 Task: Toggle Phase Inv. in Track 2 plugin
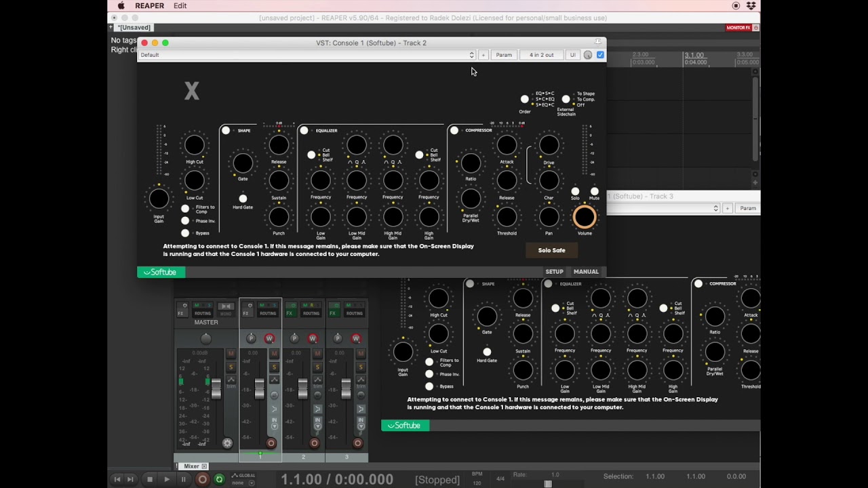(x=185, y=221)
